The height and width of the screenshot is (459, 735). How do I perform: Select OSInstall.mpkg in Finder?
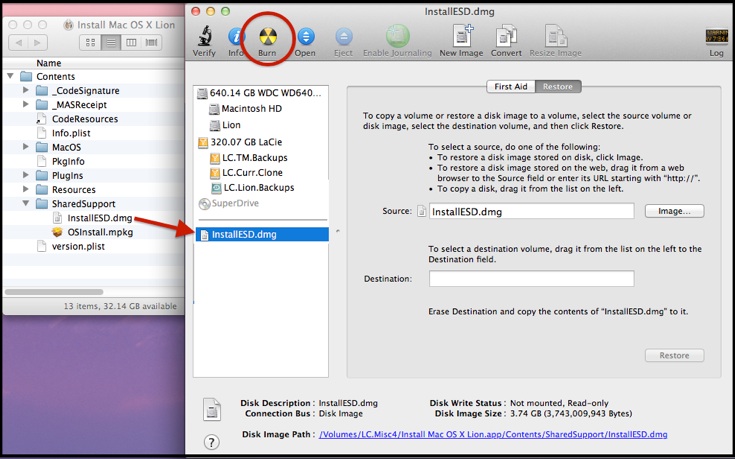click(x=100, y=232)
